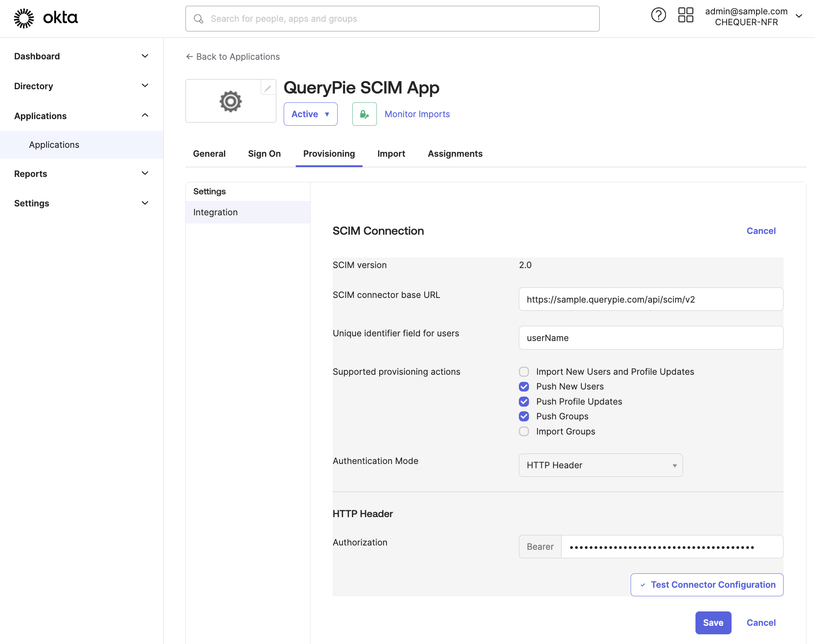Open the Assignments tab

(455, 154)
